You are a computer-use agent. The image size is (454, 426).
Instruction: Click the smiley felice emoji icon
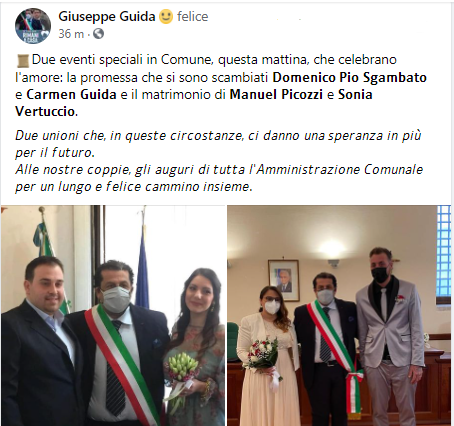(166, 16)
